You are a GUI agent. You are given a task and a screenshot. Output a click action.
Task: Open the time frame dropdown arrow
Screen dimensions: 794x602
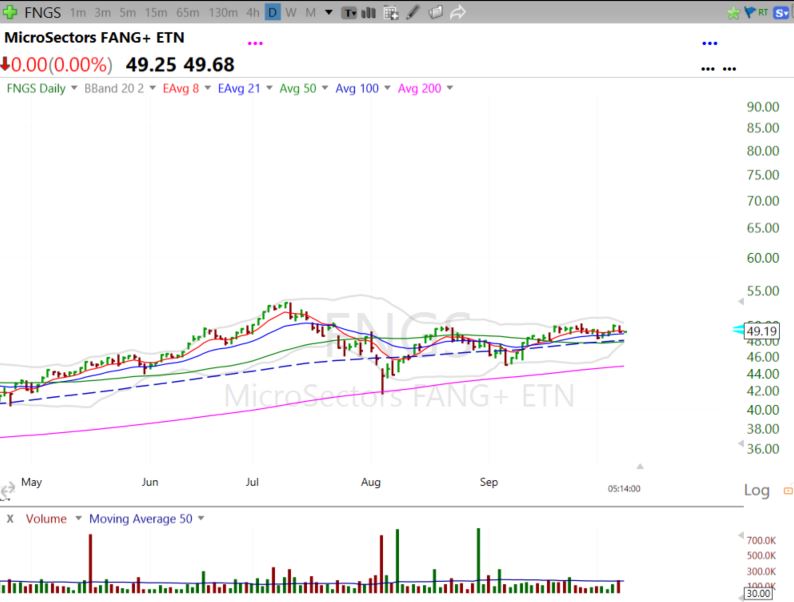tap(329, 12)
